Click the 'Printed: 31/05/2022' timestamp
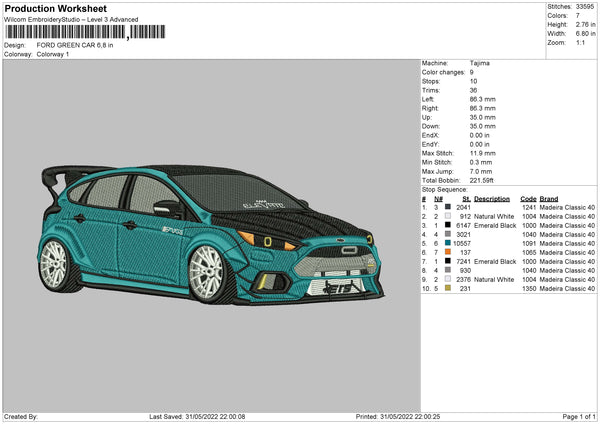The image size is (600, 424). [x=398, y=416]
